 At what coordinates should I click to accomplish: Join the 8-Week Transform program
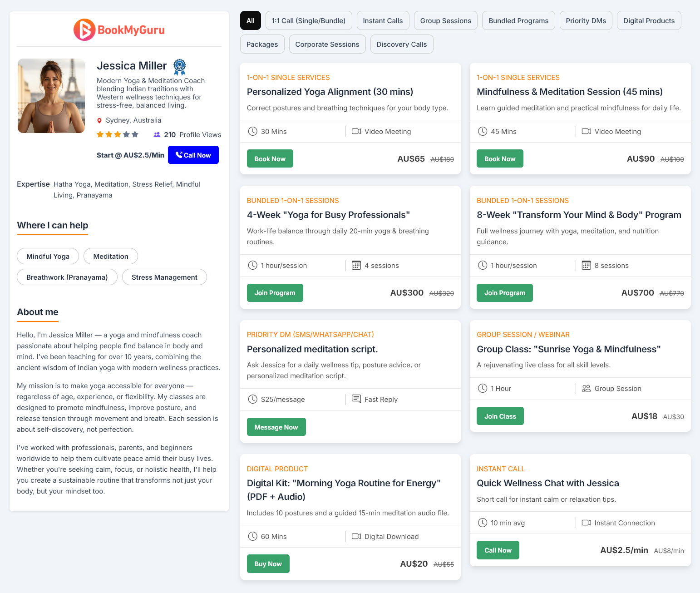(x=504, y=293)
